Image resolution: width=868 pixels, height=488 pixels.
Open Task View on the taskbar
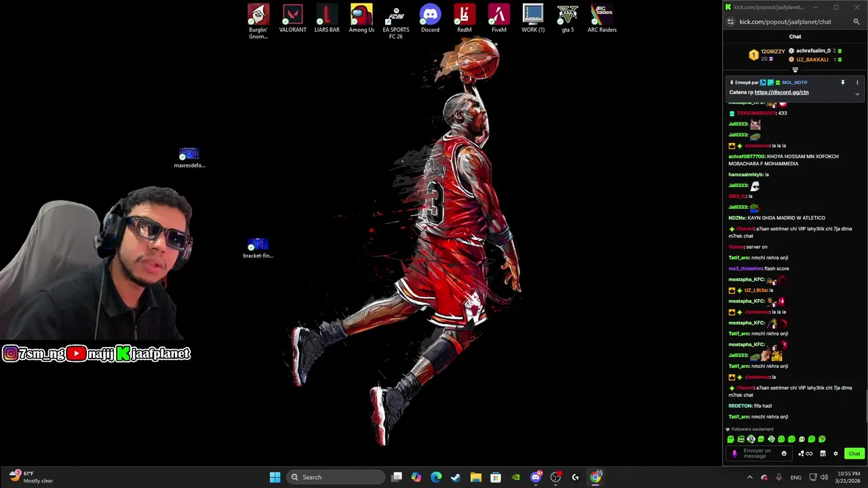tap(397, 477)
